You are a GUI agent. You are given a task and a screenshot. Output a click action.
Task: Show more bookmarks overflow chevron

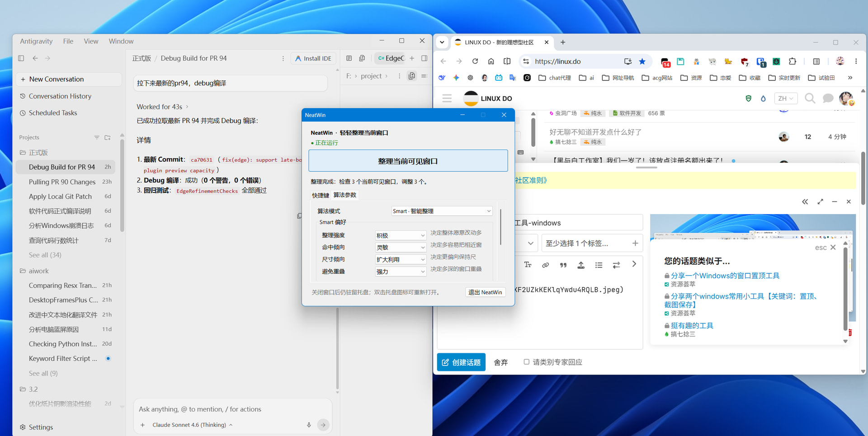click(850, 78)
